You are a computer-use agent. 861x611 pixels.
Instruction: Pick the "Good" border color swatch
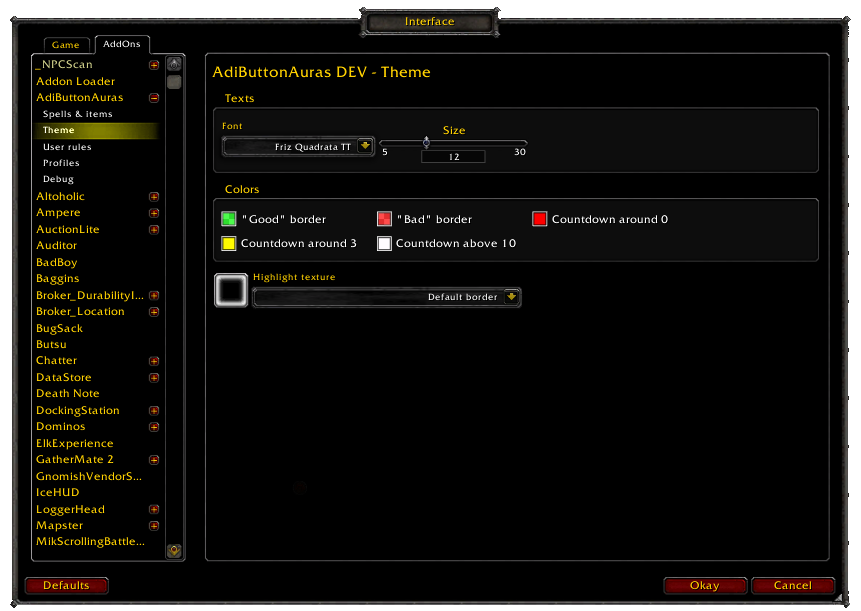click(228, 219)
